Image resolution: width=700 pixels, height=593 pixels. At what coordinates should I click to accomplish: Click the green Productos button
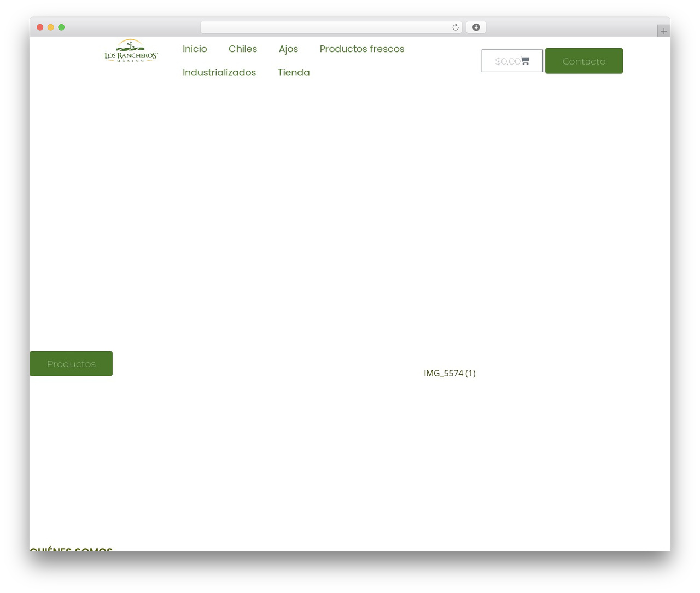coord(71,364)
